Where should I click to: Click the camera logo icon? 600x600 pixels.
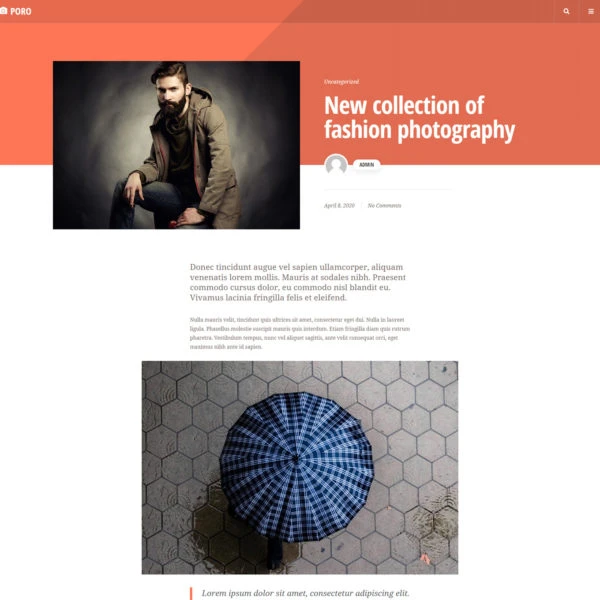[x=3, y=11]
